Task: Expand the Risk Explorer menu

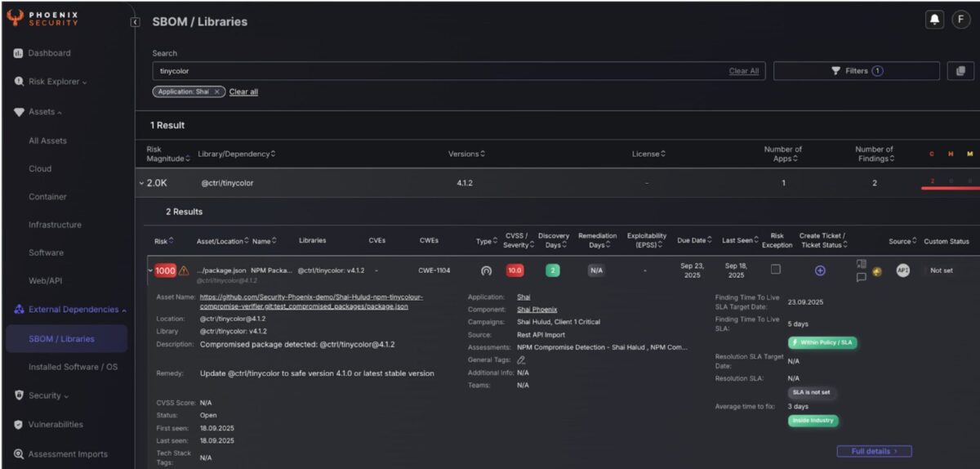Action: tap(57, 82)
